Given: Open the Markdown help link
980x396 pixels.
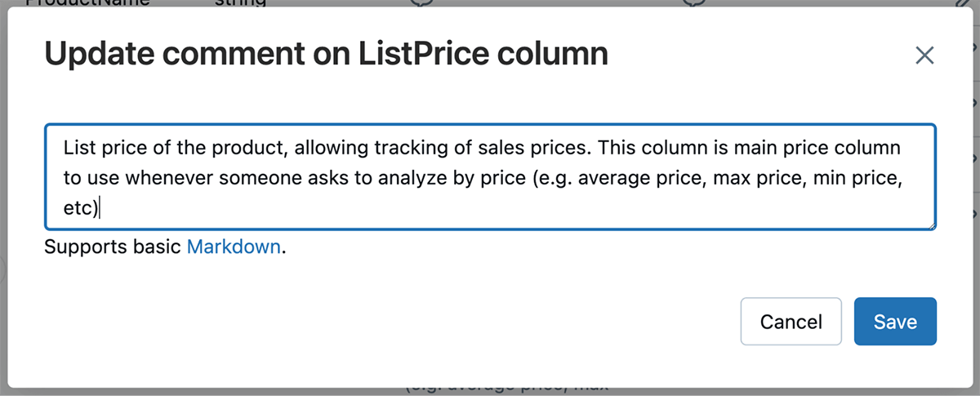Looking at the screenshot, I should coord(234,247).
